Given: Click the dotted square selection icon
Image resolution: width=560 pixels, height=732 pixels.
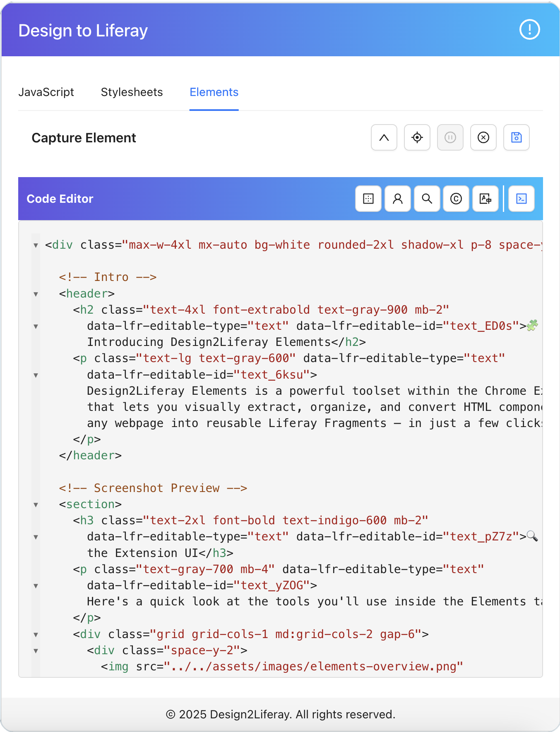Looking at the screenshot, I should [x=368, y=199].
